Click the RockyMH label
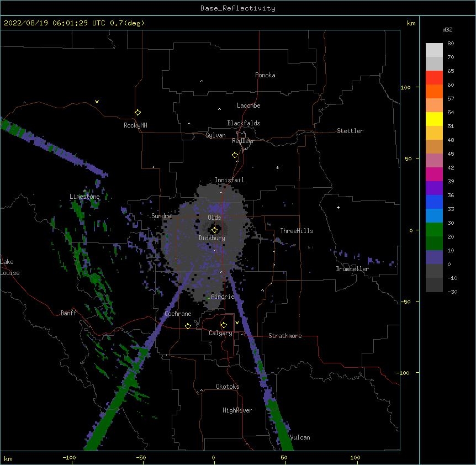The width and height of the screenshot is (476, 465). (135, 125)
